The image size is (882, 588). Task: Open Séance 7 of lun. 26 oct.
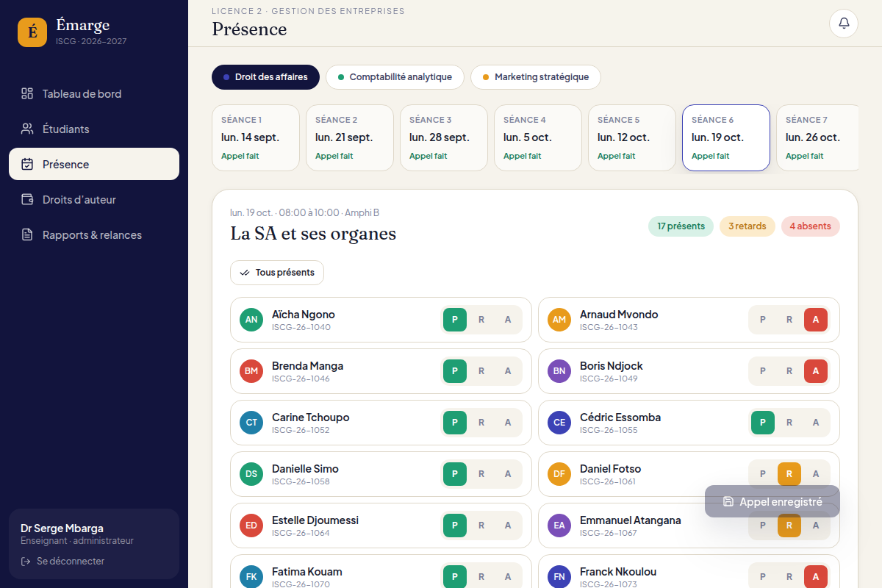point(817,137)
